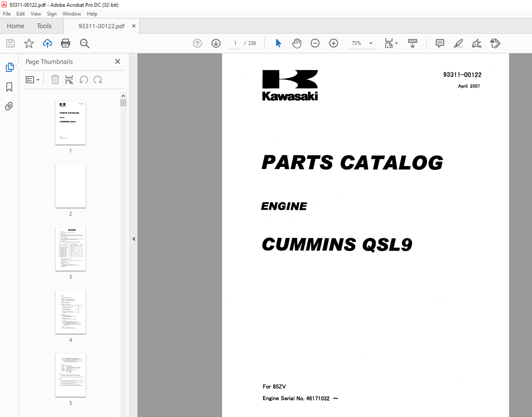This screenshot has height=417, width=532.
Task: Select the Highlight text tool
Action: coord(458,43)
